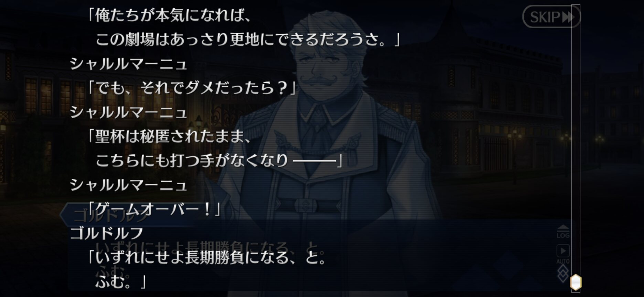Select the line 「ゲームオーバー！」
The height and width of the screenshot is (297, 644).
pos(153,209)
